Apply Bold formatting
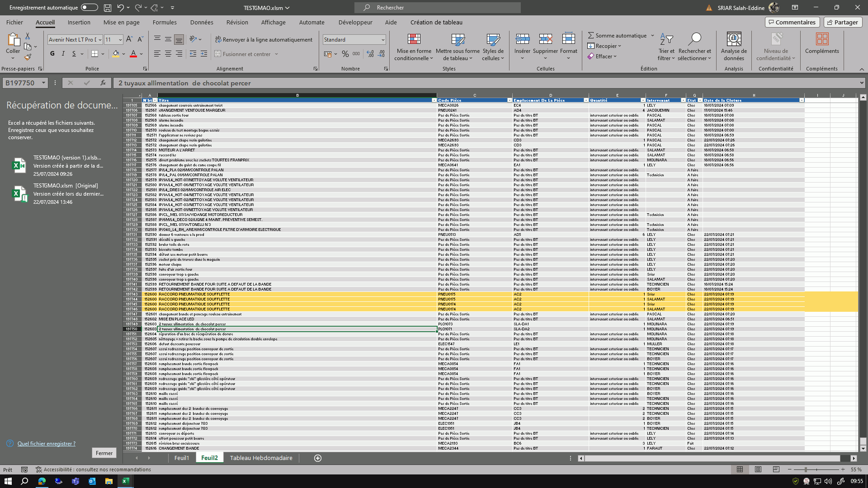The width and height of the screenshot is (868, 488). coord(52,54)
